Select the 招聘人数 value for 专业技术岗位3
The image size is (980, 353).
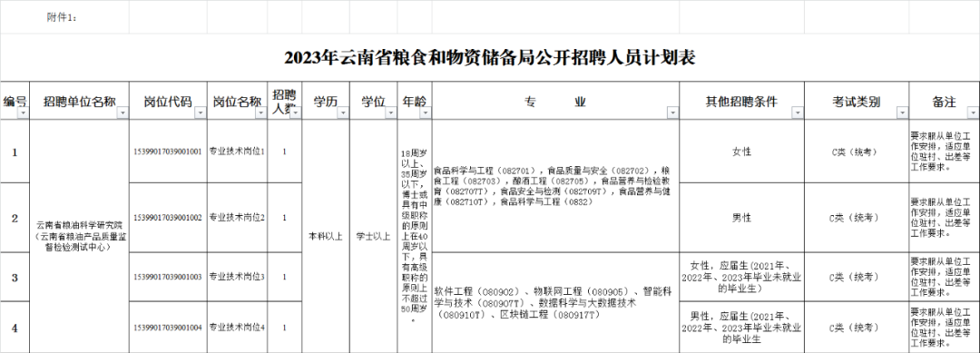click(x=285, y=277)
